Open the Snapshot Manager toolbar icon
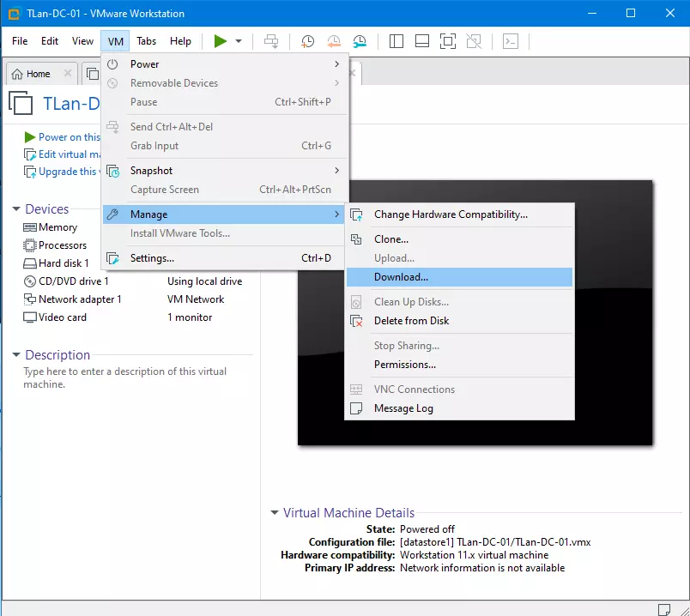The height and width of the screenshot is (616, 690). click(360, 41)
